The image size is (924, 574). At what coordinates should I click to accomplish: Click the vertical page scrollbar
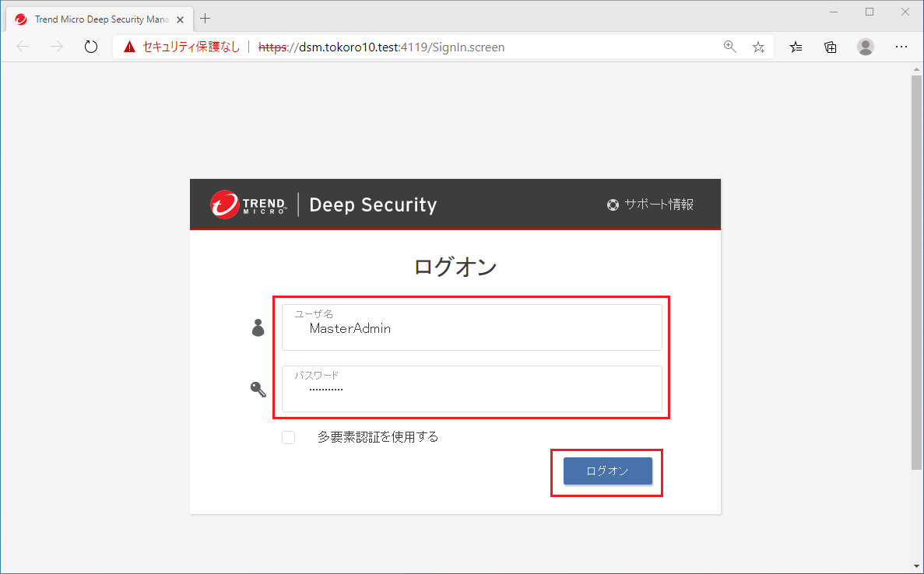click(916, 271)
